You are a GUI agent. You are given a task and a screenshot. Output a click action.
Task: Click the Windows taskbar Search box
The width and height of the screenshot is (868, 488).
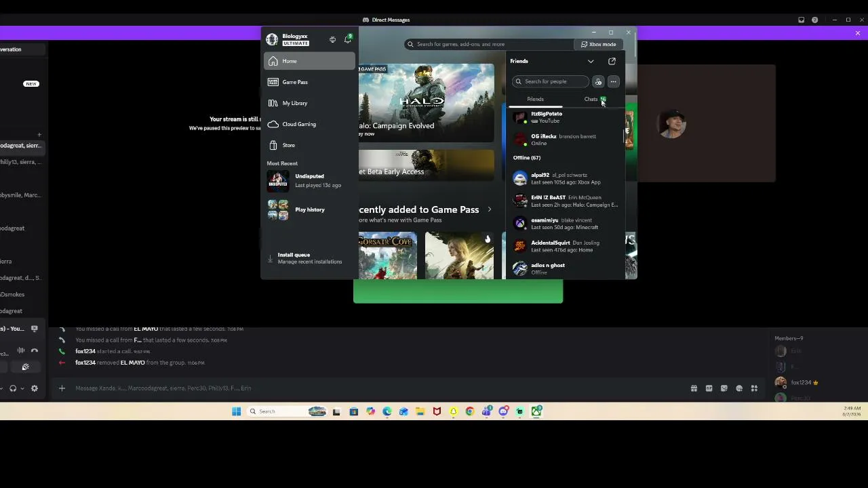[288, 411]
